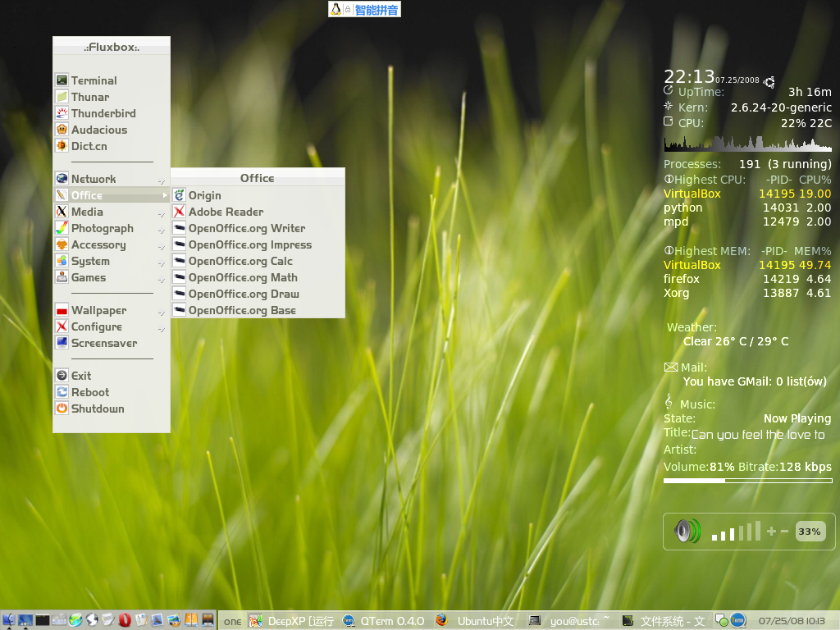840x630 pixels.
Task: Click the desktop monitor icon in dock
Action: pyautogui.click(x=25, y=620)
